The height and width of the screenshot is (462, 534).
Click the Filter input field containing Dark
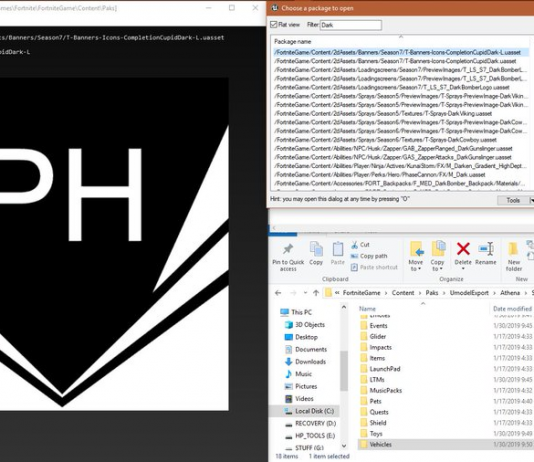click(x=351, y=25)
